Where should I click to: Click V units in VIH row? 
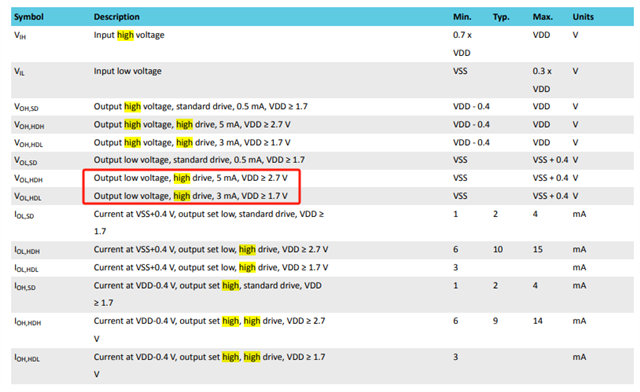[x=575, y=35]
